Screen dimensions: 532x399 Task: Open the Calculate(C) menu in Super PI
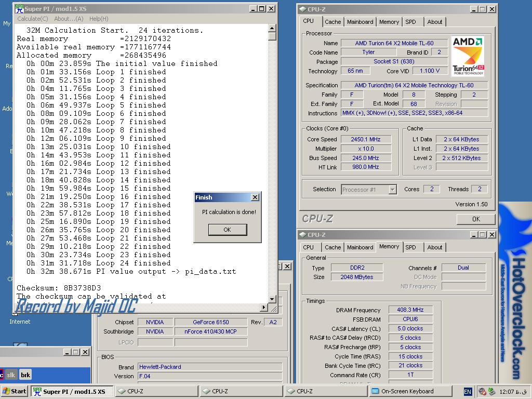click(x=33, y=19)
